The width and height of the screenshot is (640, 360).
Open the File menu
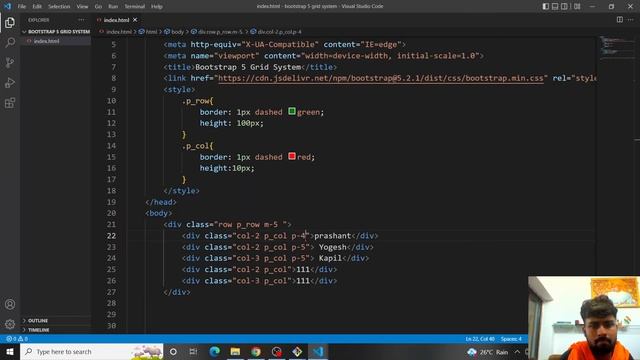[22, 6]
